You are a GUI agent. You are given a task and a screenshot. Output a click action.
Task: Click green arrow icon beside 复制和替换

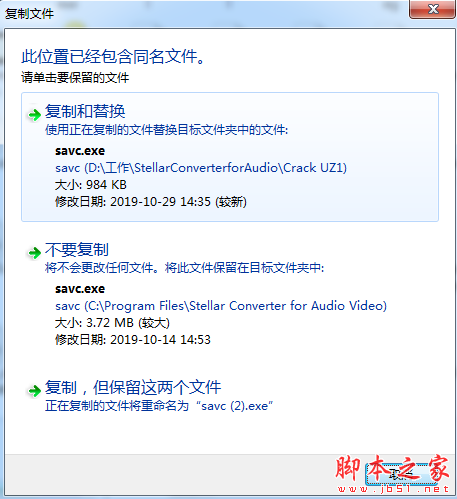[x=35, y=115]
